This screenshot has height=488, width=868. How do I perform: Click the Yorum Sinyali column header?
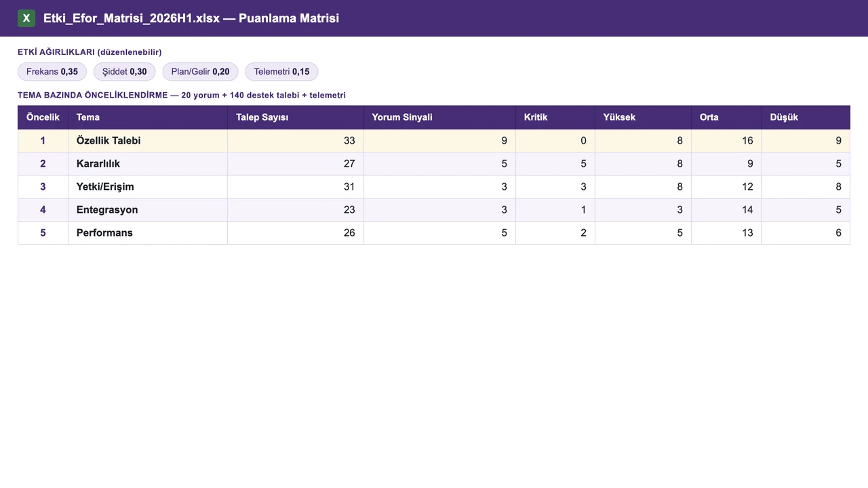(440, 117)
